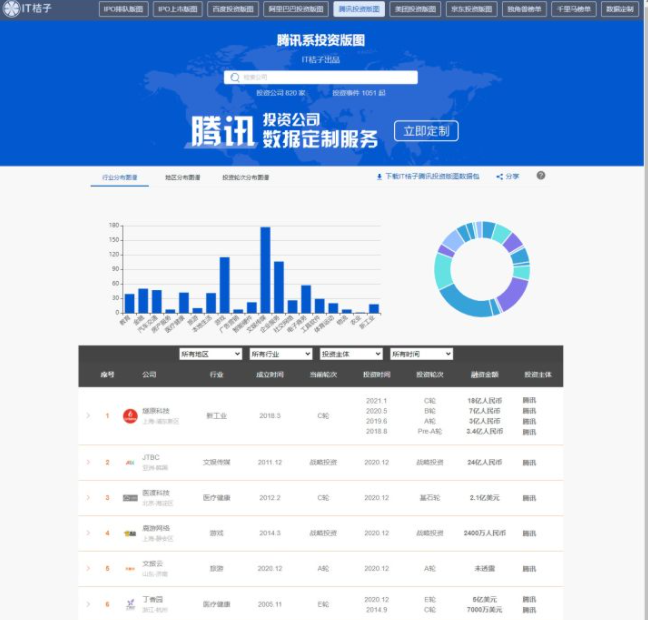Expand the JTBC row chevron

coord(88,462)
